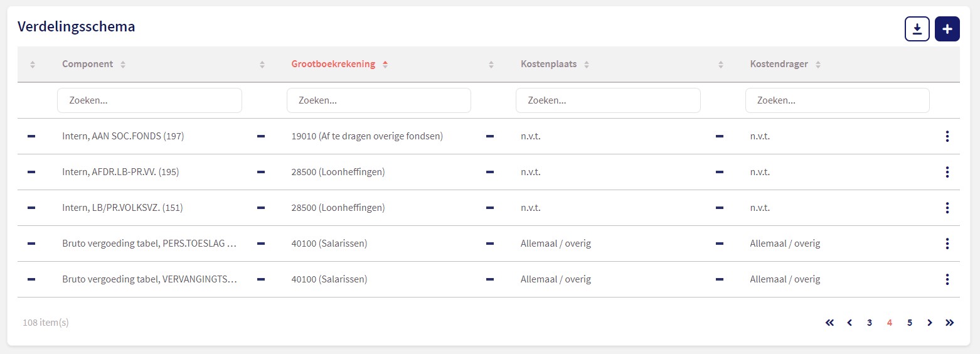Image resolution: width=980 pixels, height=354 pixels.
Task: Open three-dot menu for VERVANGINGTS row
Action: coord(947,279)
